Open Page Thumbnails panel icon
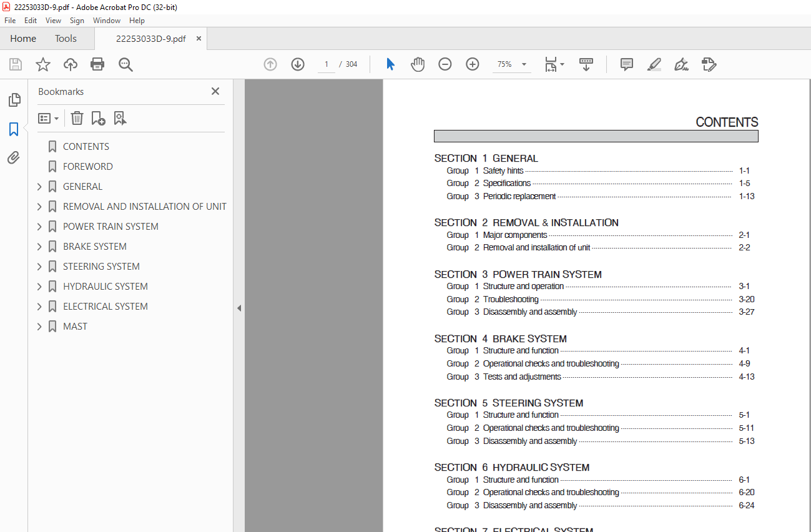The width and height of the screenshot is (811, 532). click(14, 100)
